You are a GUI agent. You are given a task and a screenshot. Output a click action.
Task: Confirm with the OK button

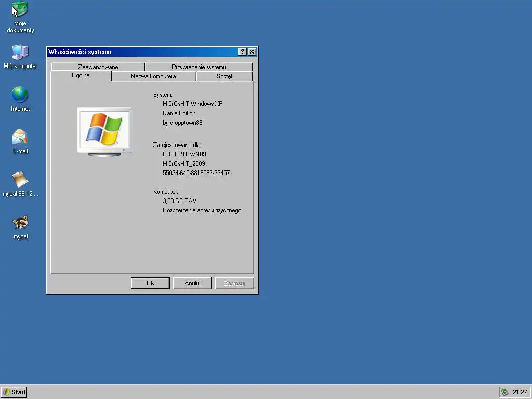pos(150,283)
